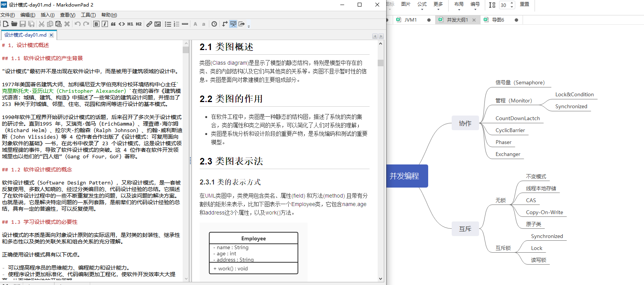The height and width of the screenshot is (285, 644).
Task: Insert an unordered bullet list
Action: pyautogui.click(x=168, y=24)
